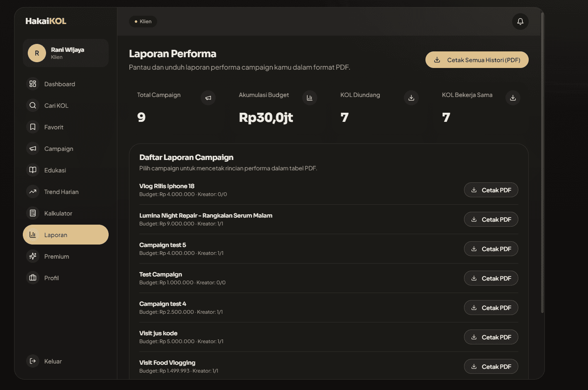Image resolution: width=588 pixels, height=390 pixels.
Task: Click the Trend Harian chart-line icon
Action: tap(33, 191)
